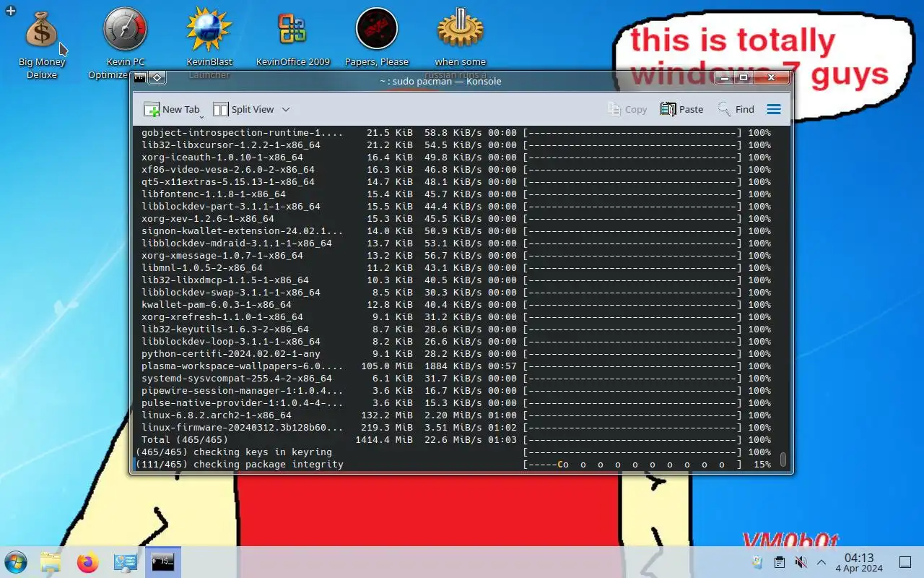Launch Kevin PC Optimizer from desktop
The image size is (924, 578).
click(x=125, y=45)
